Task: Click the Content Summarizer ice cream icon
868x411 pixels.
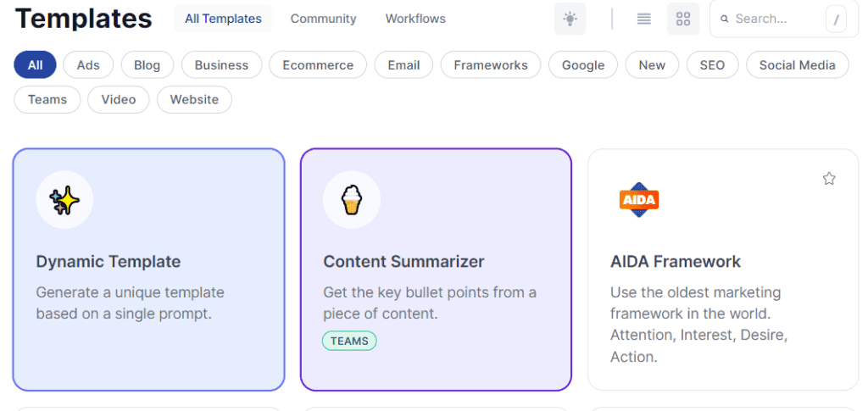Action: tap(352, 201)
